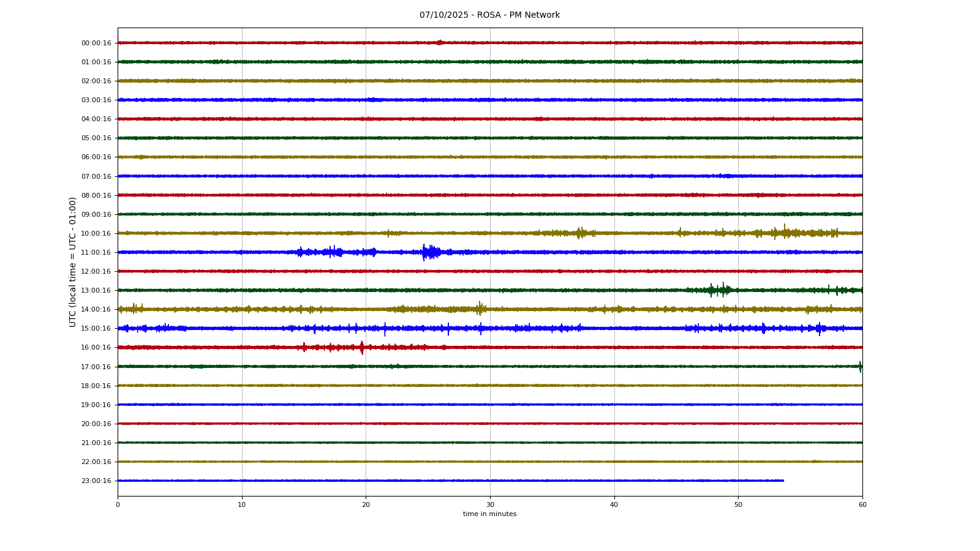Click the 20:00:16 row time label
The height and width of the screenshot is (551, 980).
pyautogui.click(x=96, y=424)
